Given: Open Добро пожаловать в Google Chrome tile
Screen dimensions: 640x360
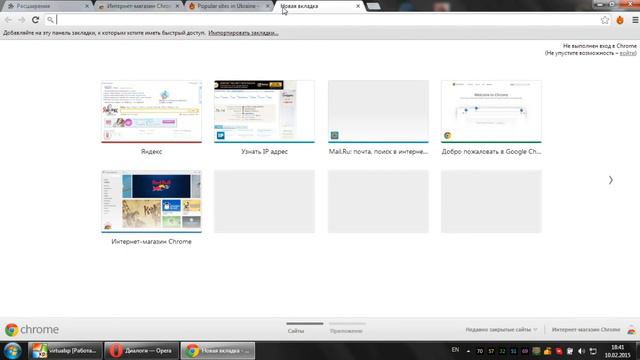Looking at the screenshot, I should click(491, 111).
